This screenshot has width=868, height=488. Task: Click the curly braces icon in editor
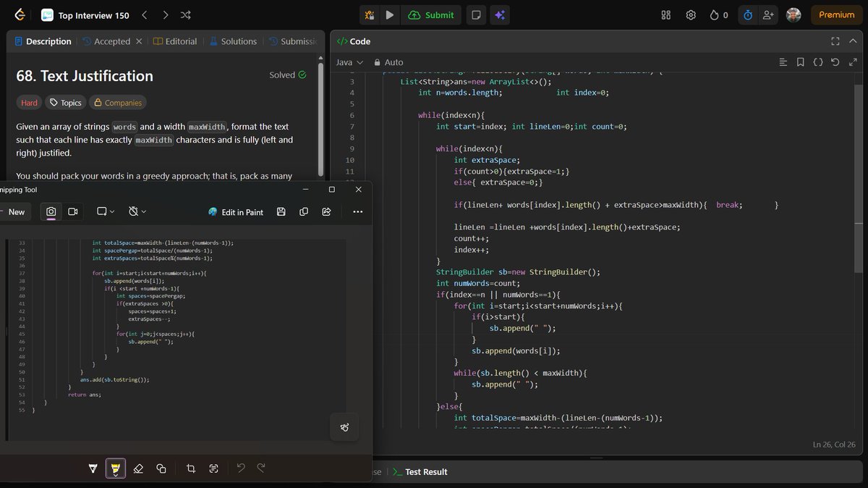(x=818, y=62)
